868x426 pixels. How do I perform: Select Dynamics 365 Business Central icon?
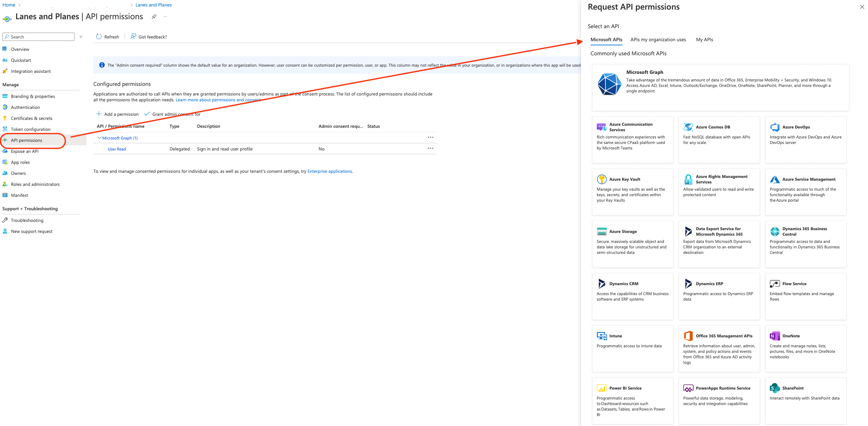click(x=775, y=232)
